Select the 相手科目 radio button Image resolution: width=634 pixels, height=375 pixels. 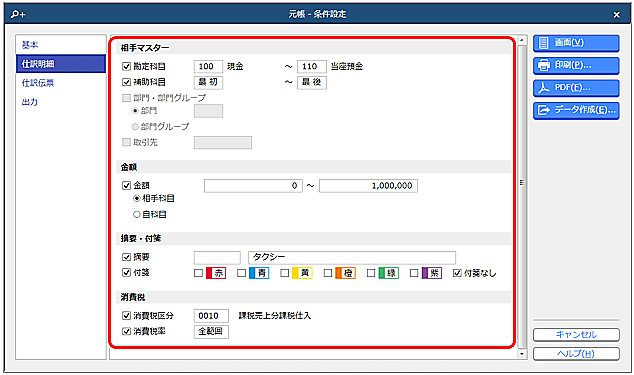point(137,199)
